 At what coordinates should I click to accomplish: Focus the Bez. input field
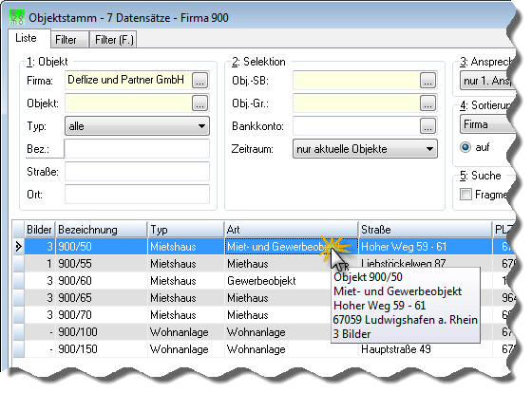[137, 148]
